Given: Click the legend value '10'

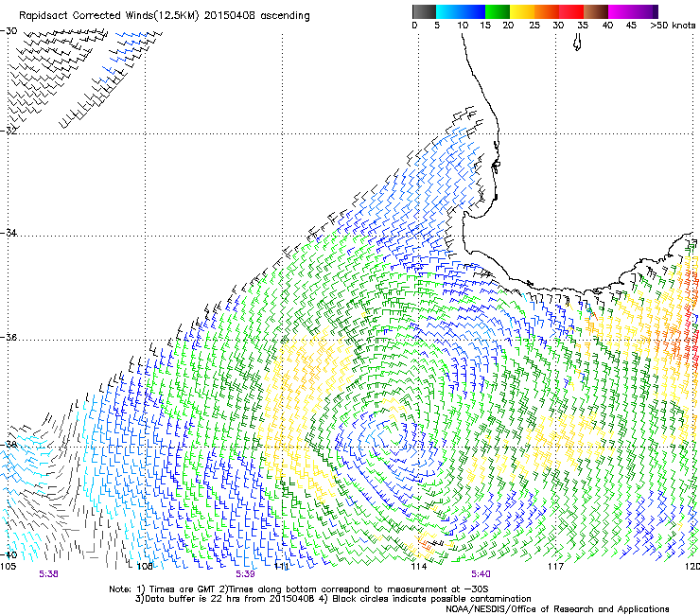Looking at the screenshot, I should click(463, 26).
